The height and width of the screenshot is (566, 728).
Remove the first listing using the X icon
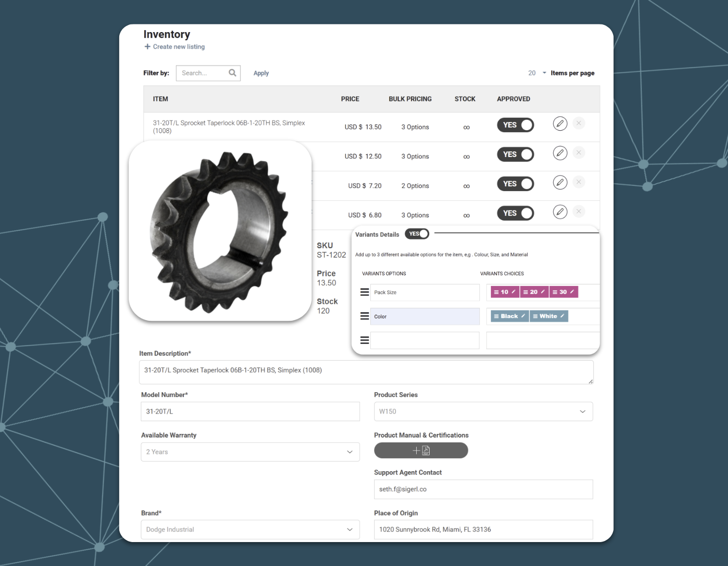coord(579,123)
